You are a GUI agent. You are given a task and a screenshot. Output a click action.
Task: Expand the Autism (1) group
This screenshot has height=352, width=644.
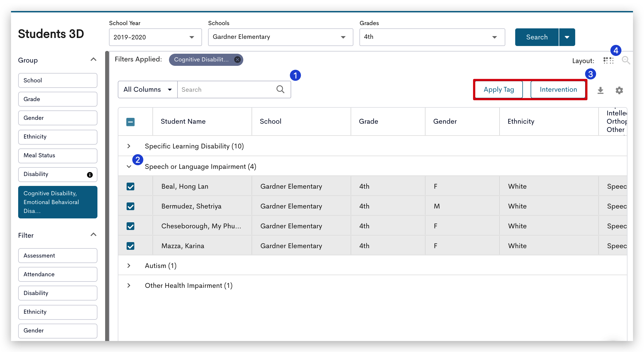[x=129, y=266]
